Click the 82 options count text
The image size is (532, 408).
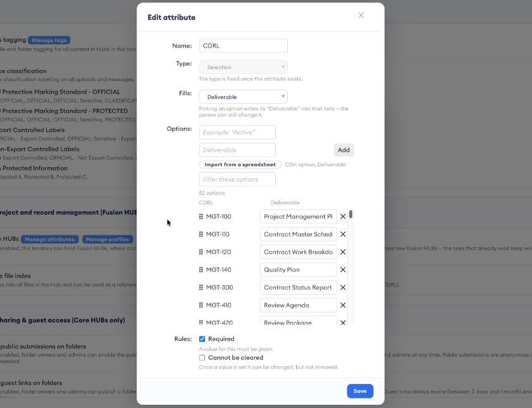pos(212,193)
